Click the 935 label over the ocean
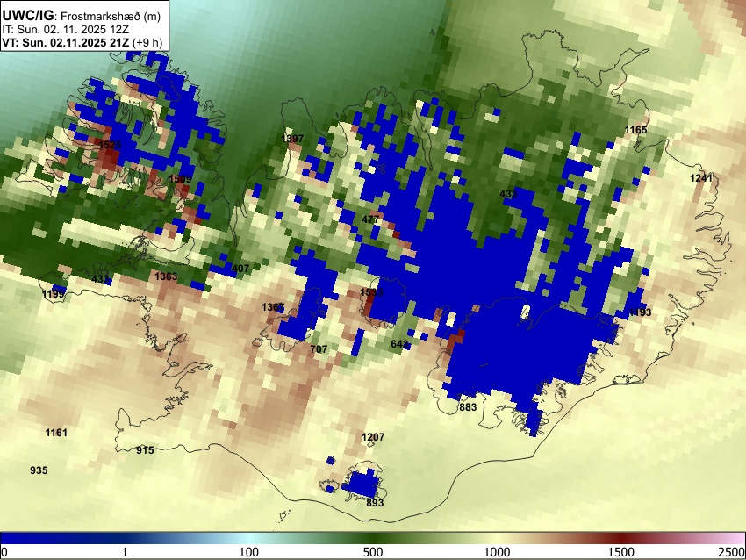Image resolution: width=746 pixels, height=560 pixels. point(39,470)
